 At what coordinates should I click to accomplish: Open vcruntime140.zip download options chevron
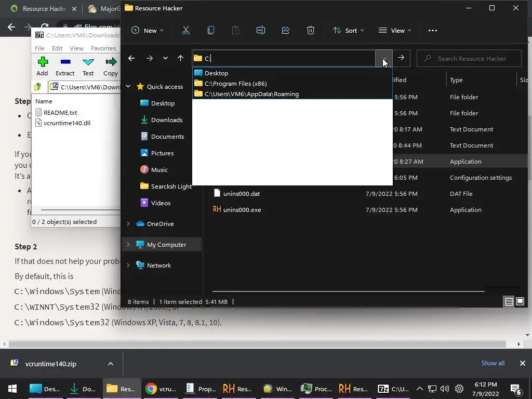pos(111,364)
